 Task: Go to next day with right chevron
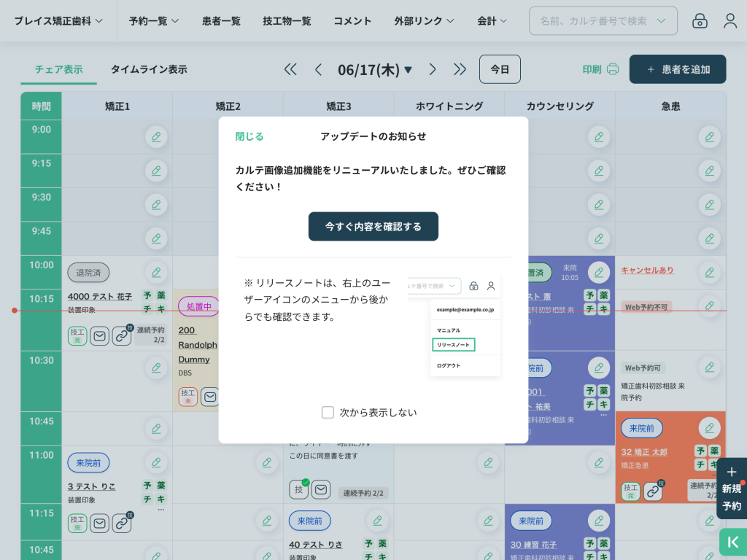[x=433, y=69]
